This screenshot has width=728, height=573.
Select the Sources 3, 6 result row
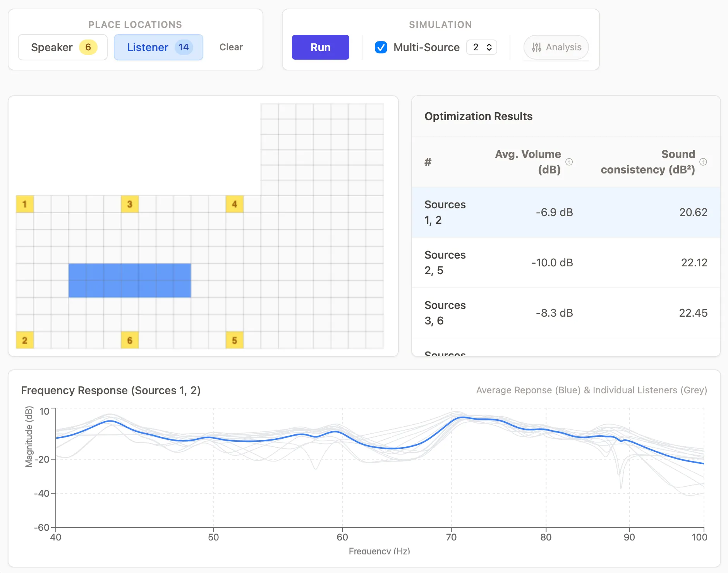click(x=565, y=313)
